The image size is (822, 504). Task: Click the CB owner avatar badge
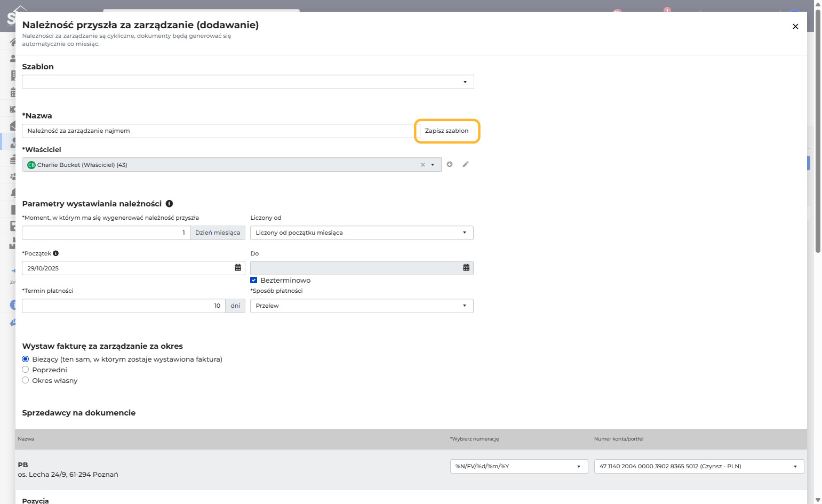31,165
